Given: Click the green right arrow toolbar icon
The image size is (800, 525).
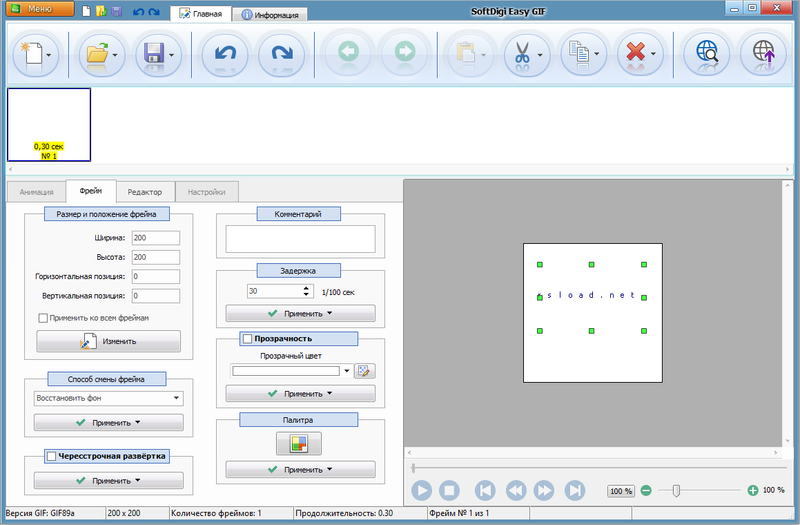Looking at the screenshot, I should click(405, 53).
